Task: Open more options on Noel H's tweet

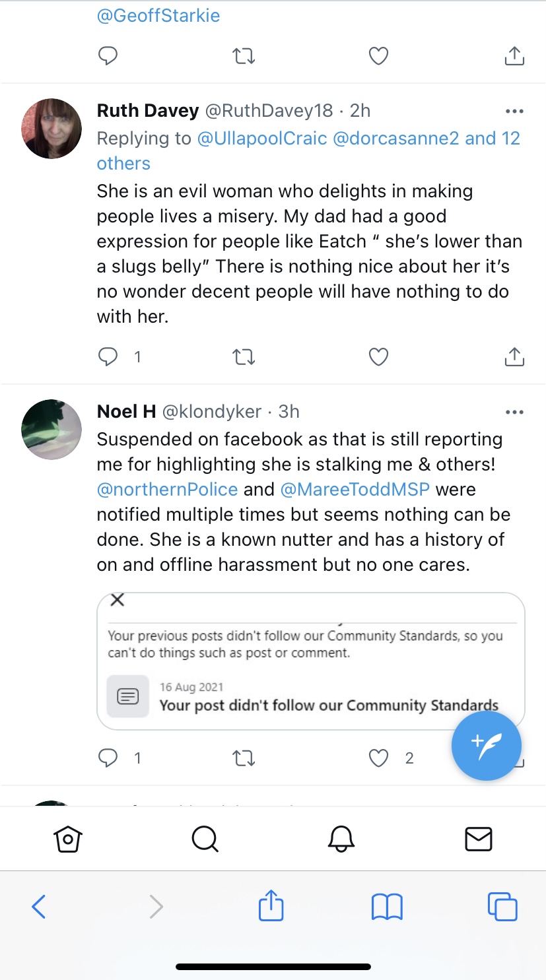Action: 514,412
